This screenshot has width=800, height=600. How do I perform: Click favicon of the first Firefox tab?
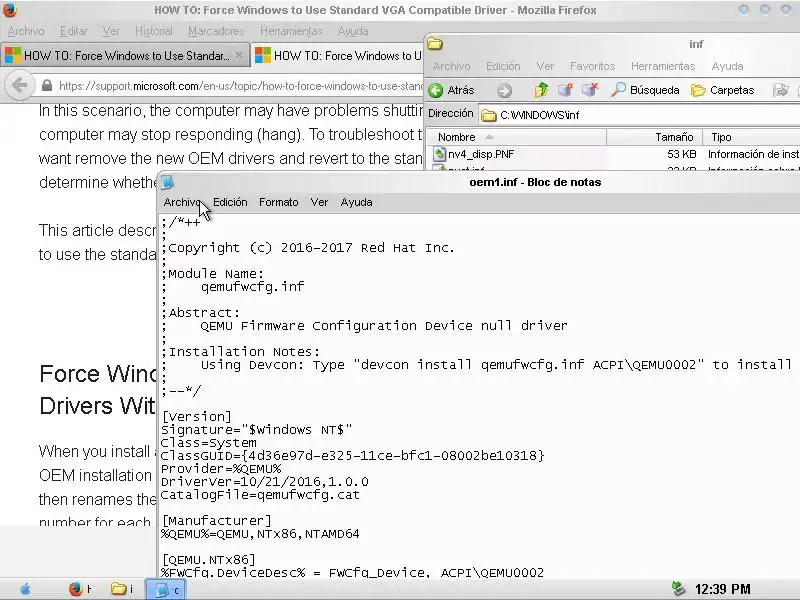(x=13, y=56)
